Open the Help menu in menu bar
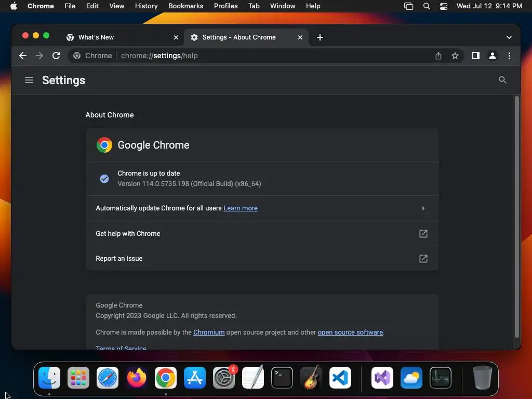 point(313,6)
